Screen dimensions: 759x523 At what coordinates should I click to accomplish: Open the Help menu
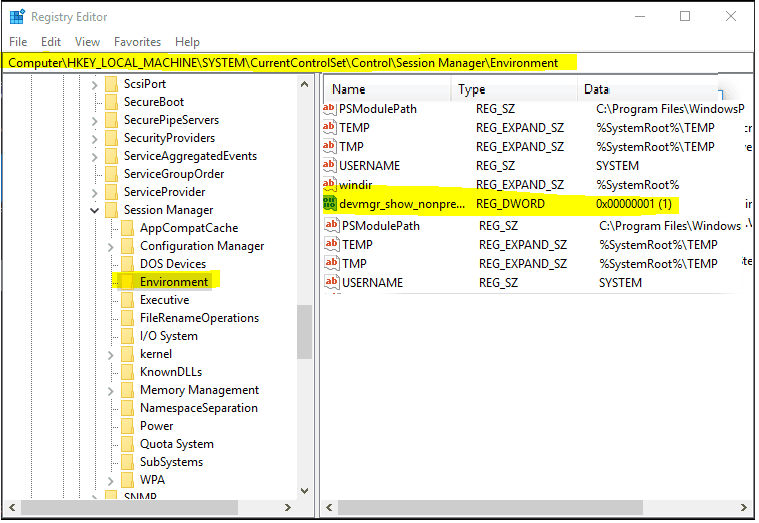187,42
